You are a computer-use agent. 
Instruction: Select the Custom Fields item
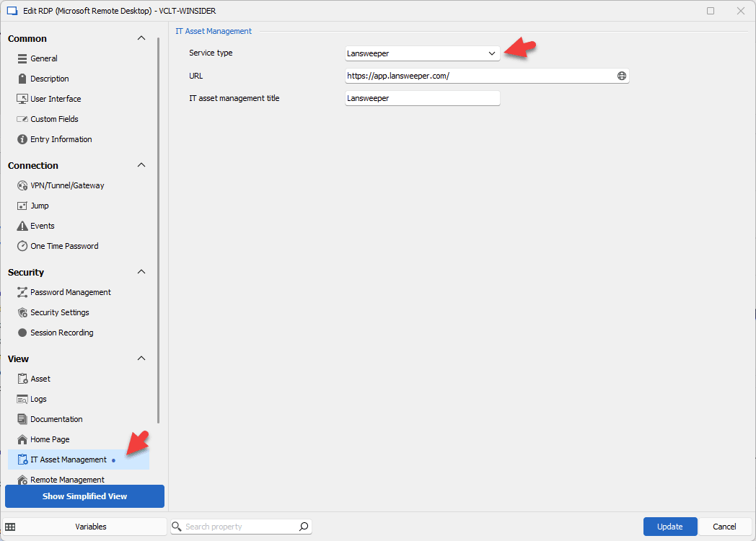(54, 119)
